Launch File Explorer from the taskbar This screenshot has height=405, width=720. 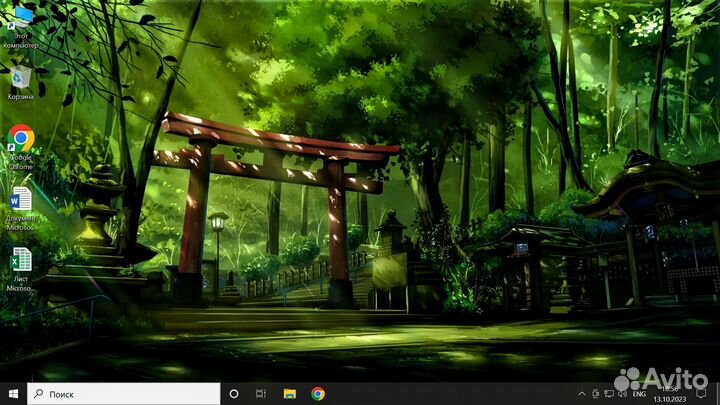289,394
